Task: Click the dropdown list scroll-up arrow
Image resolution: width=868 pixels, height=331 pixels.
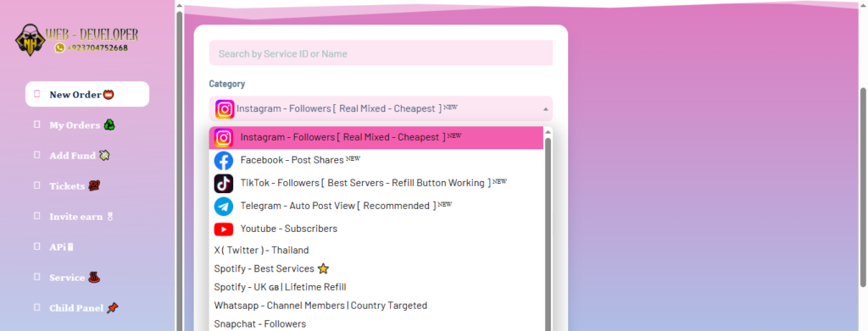Action: [x=548, y=131]
